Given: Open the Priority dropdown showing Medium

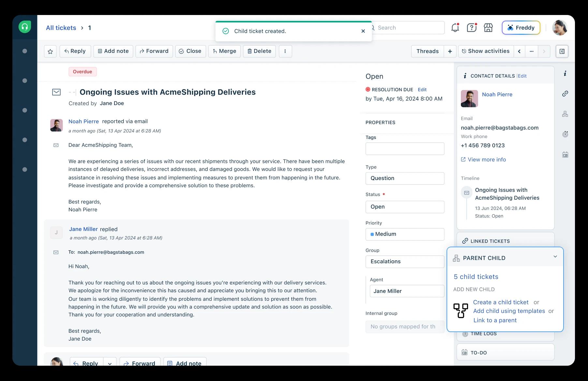Looking at the screenshot, I should [x=405, y=234].
